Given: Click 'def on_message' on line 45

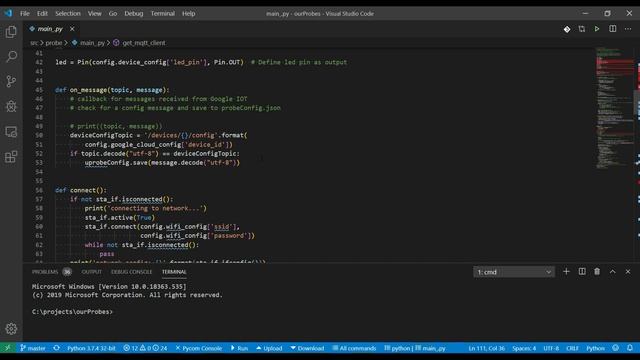Looking at the screenshot, I should click(x=81, y=90).
